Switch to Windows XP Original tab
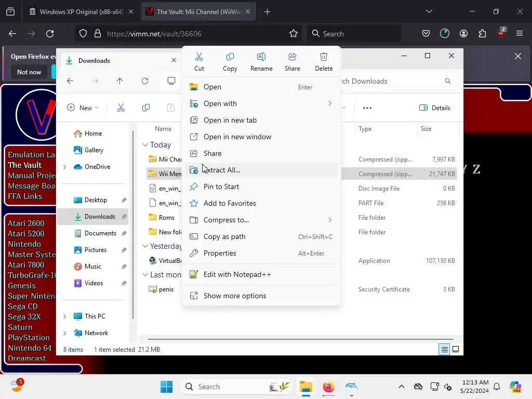 click(81, 12)
